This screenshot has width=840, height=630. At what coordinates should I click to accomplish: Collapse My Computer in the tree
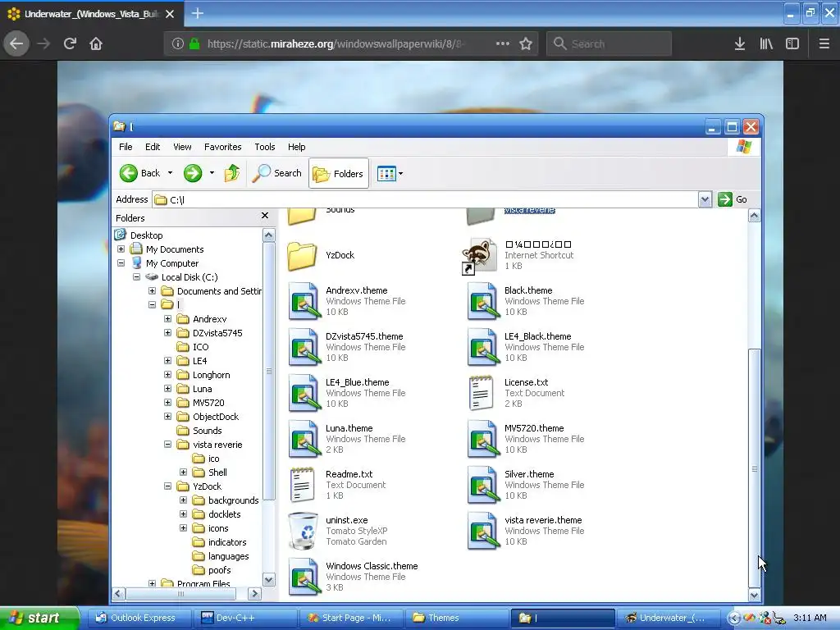[121, 263]
